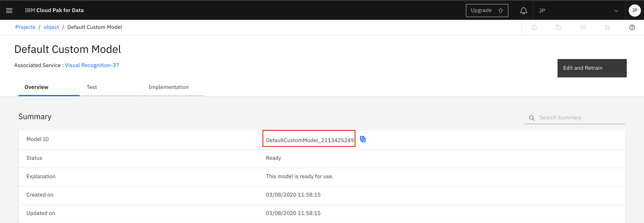
Task: Switch to the Test tab
Action: pos(92,87)
